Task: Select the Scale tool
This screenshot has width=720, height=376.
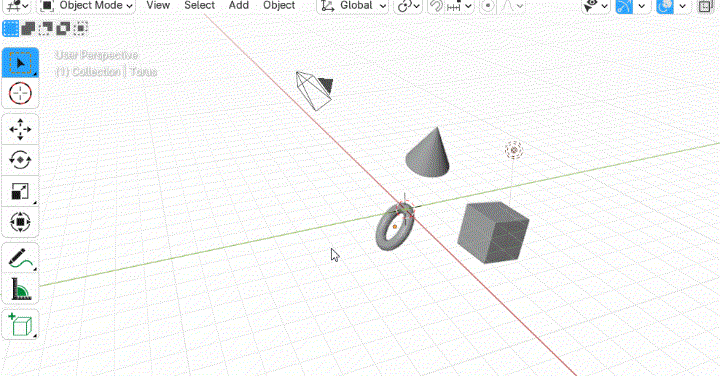Action: [x=20, y=191]
